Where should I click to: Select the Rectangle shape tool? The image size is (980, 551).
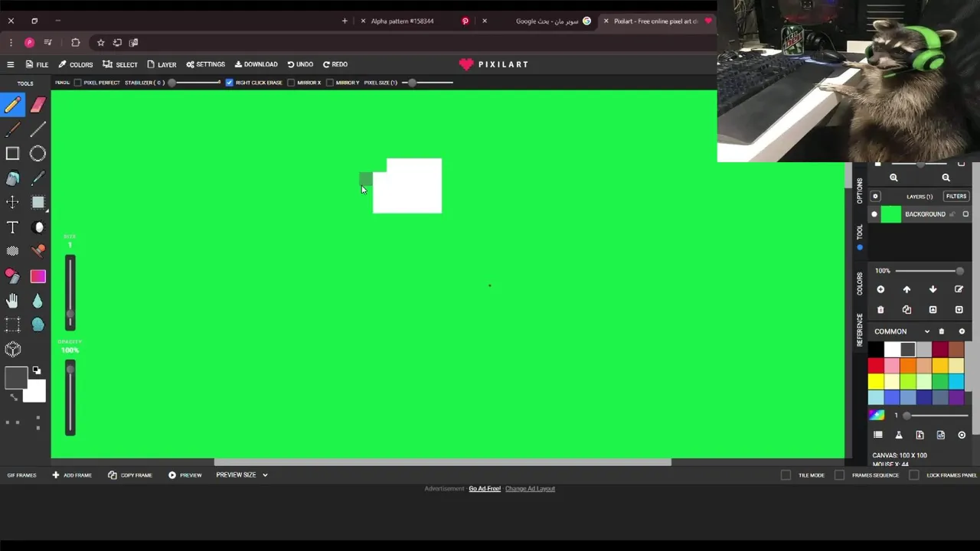[x=12, y=154]
